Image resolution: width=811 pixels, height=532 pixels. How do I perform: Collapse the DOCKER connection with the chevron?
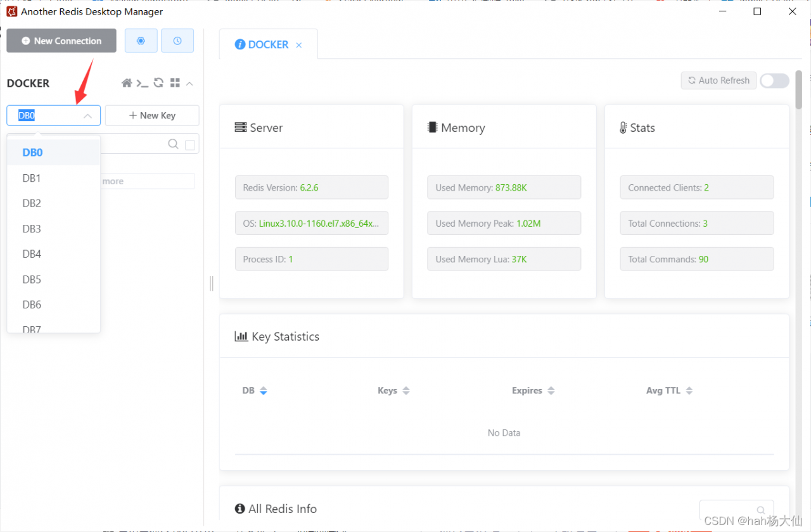[189, 83]
